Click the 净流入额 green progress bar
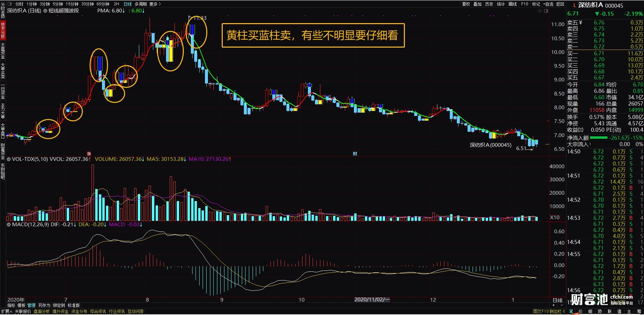This screenshot has width=644, height=315. 598,138
